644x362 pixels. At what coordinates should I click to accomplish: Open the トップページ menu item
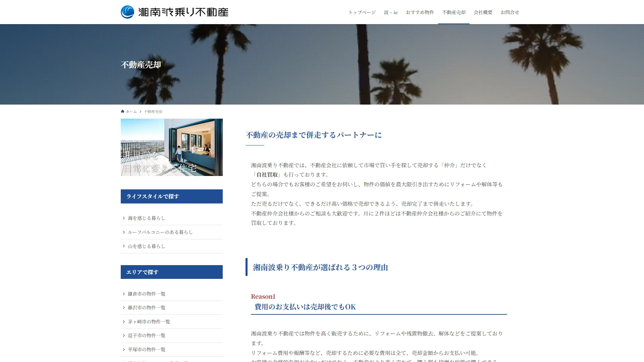click(362, 12)
